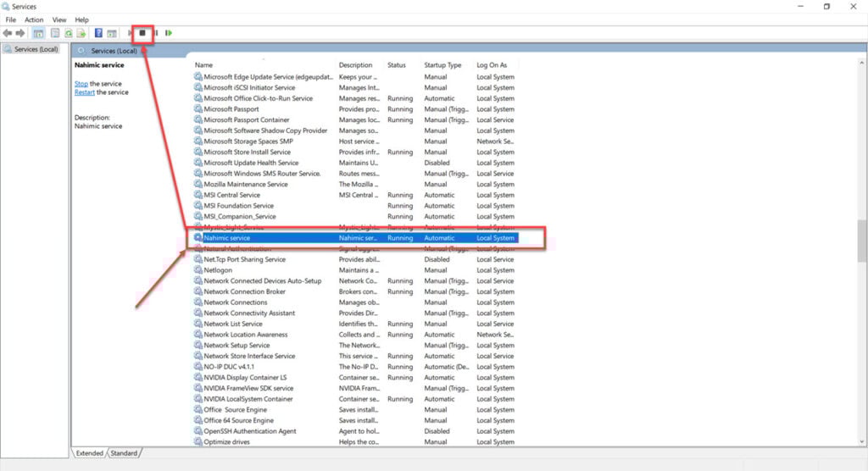The width and height of the screenshot is (868, 471).
Task: Click the Office Source Engine gear icon
Action: tap(198, 409)
